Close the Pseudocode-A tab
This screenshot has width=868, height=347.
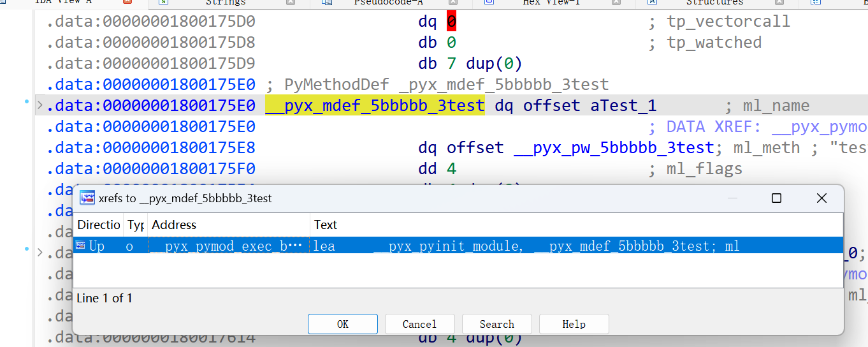coord(453,3)
